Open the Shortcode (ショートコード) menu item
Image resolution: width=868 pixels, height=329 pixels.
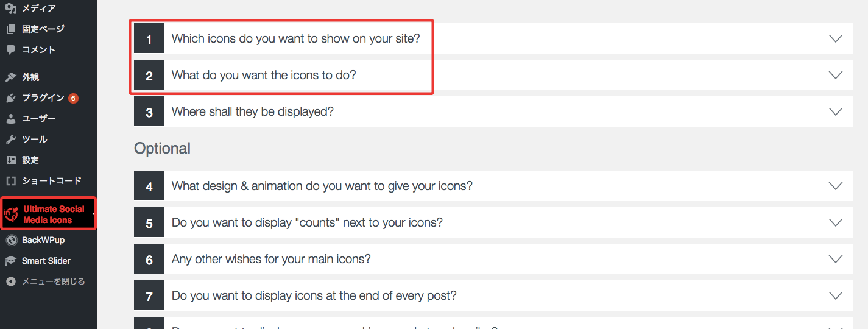(x=51, y=181)
